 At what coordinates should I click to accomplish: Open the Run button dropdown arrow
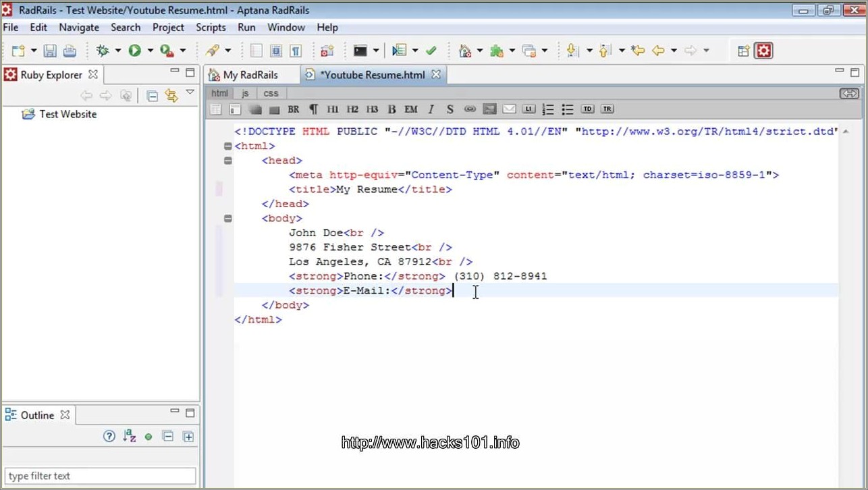(150, 51)
